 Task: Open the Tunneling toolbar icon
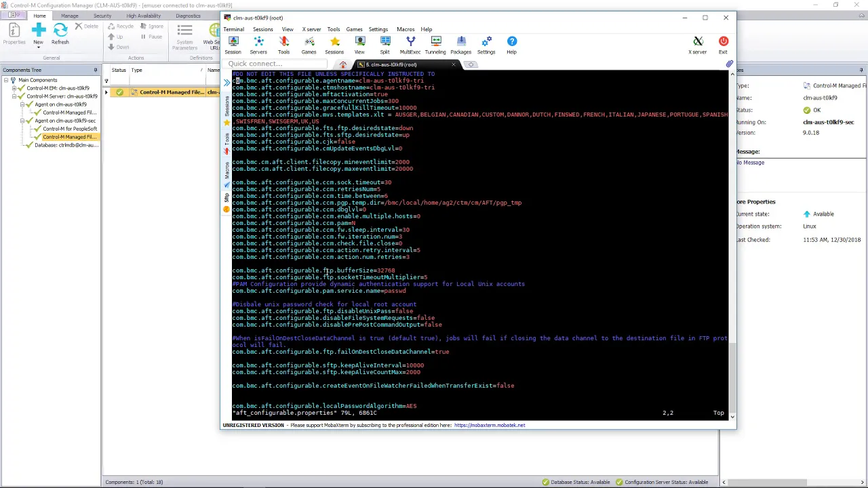click(x=435, y=45)
